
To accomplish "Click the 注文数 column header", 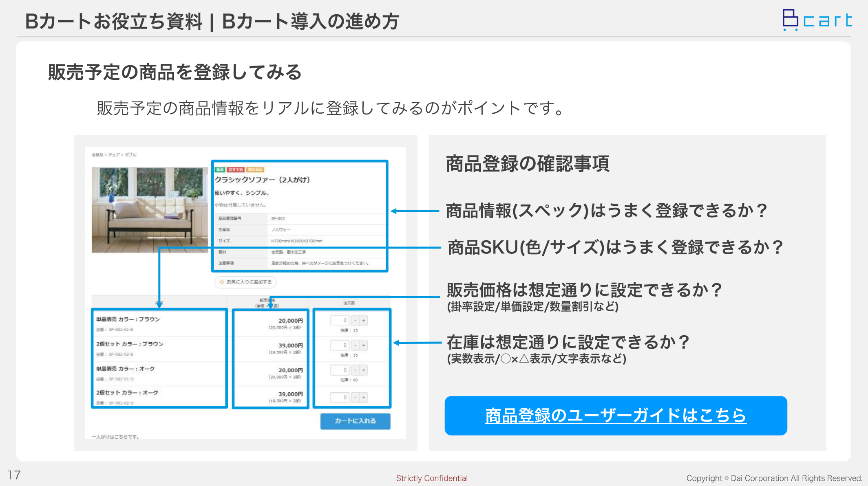I will (x=349, y=303).
